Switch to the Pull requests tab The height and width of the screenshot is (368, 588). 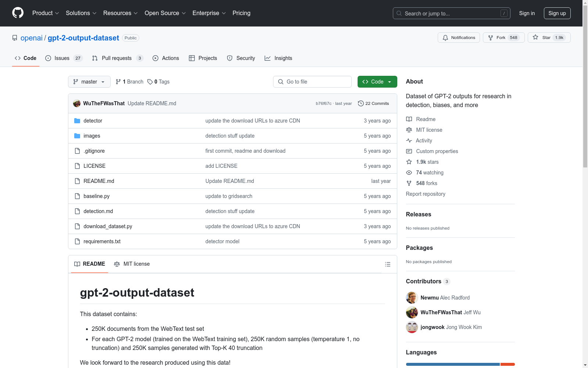pos(117,58)
